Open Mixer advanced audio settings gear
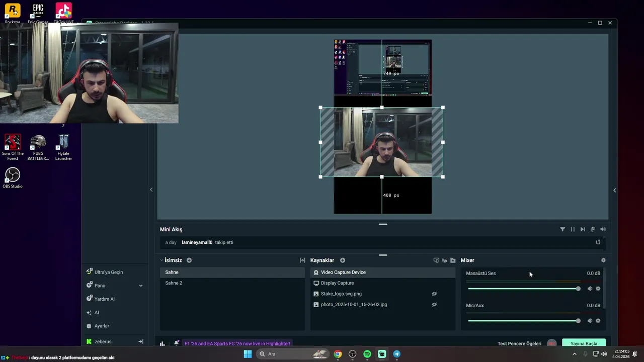644x362 pixels. [603, 260]
